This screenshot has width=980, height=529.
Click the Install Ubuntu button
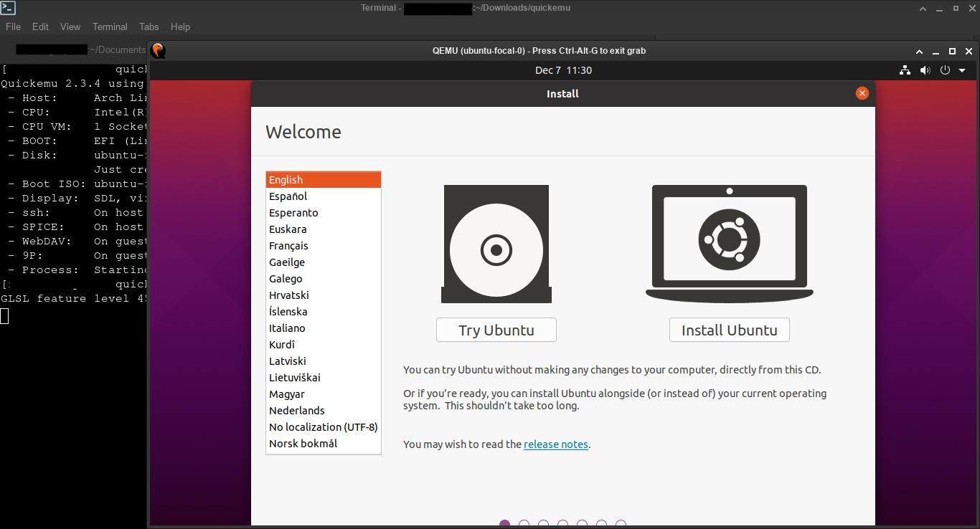[729, 330]
